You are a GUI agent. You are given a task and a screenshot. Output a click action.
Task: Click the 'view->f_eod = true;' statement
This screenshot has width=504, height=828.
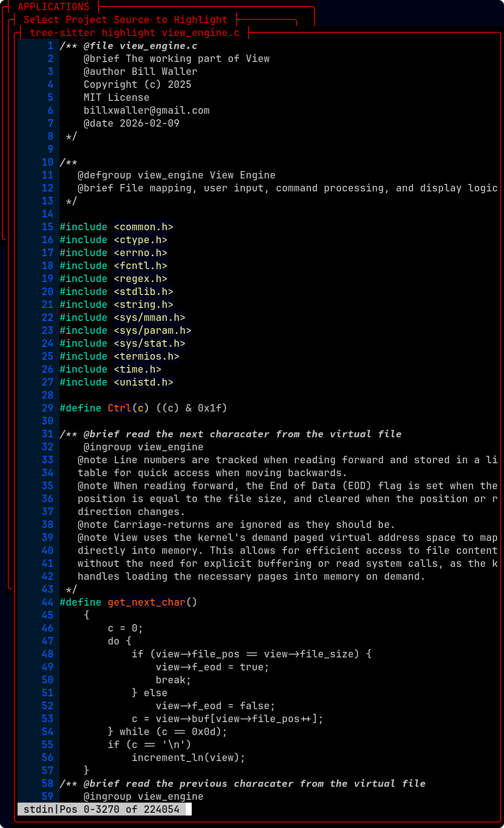212,667
